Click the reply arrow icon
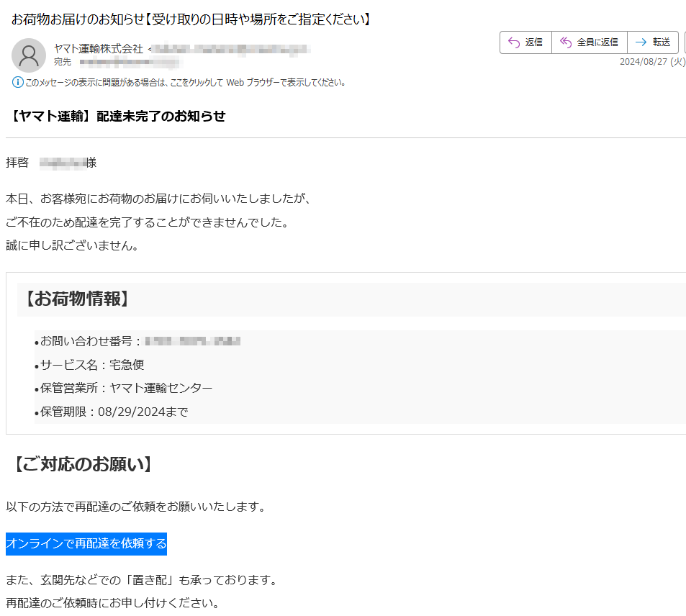 point(514,42)
